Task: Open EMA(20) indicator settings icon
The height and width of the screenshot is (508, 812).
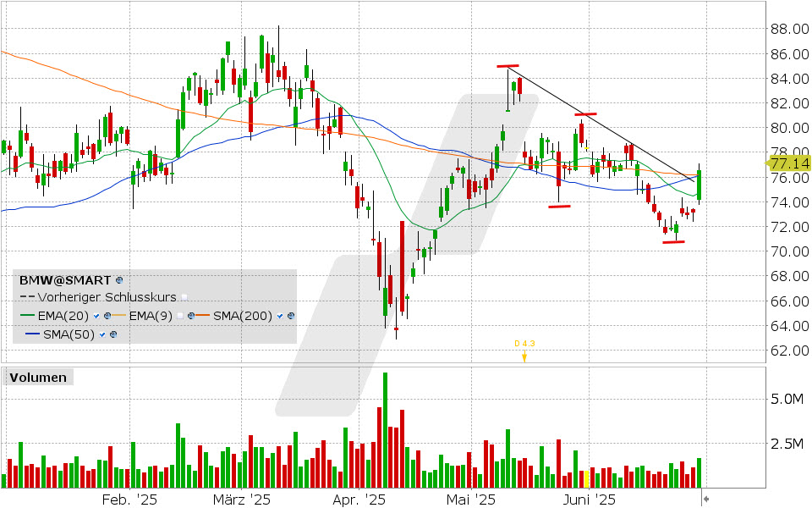Action: click(107, 316)
